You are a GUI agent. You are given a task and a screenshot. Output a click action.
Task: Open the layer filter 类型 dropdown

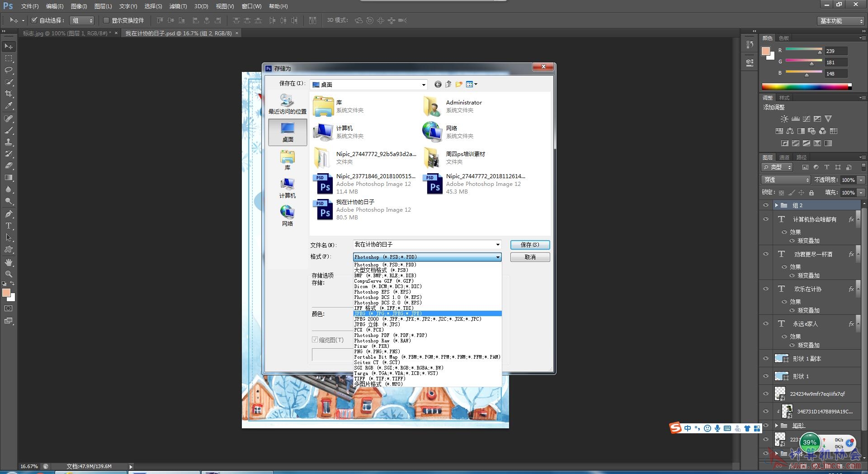(778, 167)
